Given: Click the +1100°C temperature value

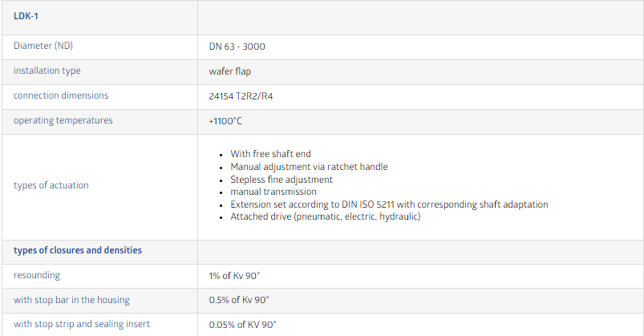Looking at the screenshot, I should (225, 121).
